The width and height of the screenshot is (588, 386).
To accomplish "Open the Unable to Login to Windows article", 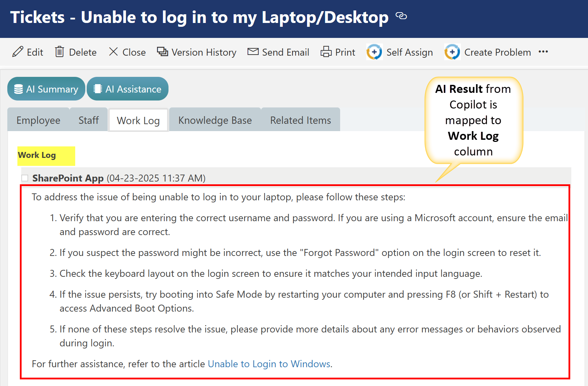I will click(x=269, y=364).
